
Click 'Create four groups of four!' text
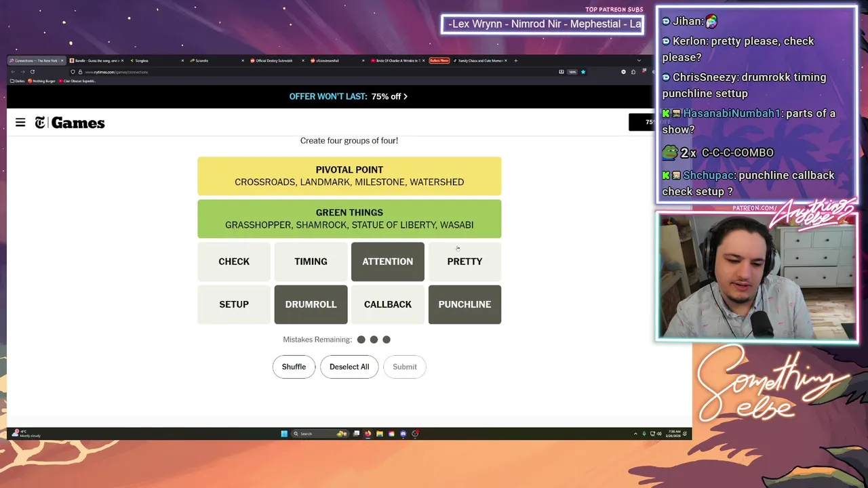(349, 140)
